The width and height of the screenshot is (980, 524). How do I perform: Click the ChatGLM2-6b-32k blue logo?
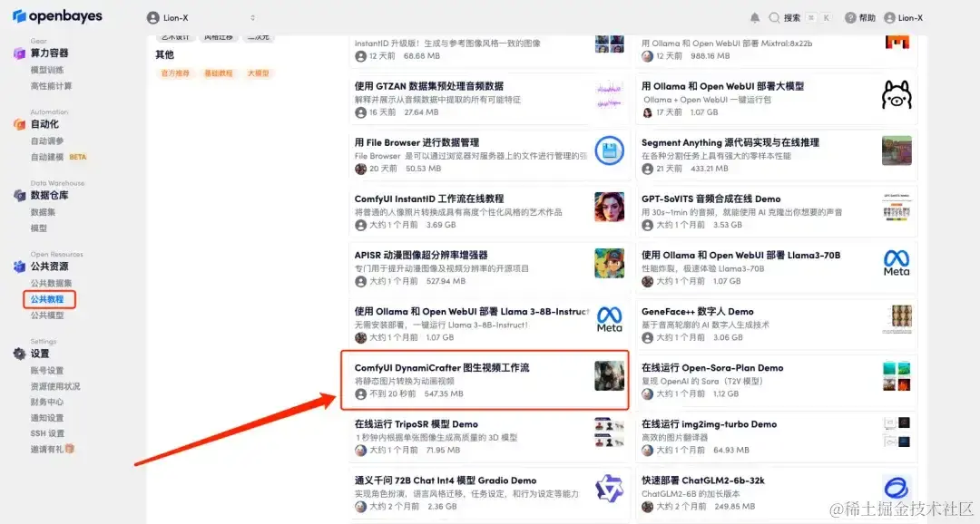click(897, 489)
